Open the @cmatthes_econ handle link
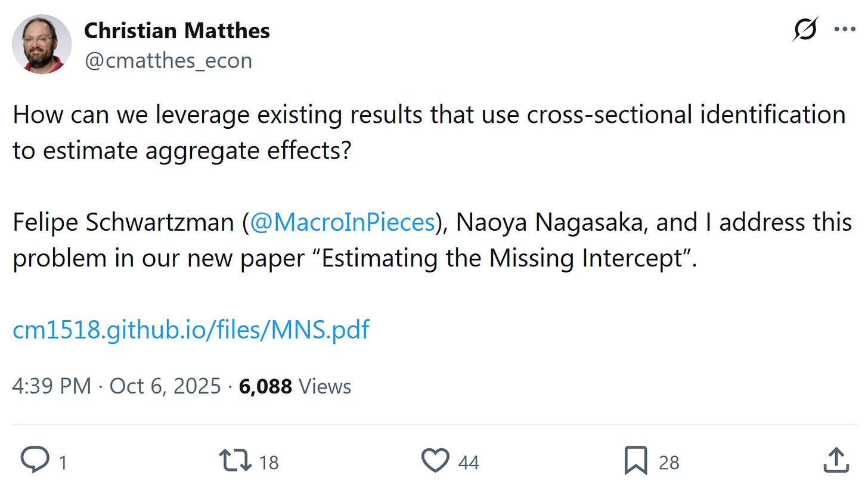The image size is (868, 490). click(x=168, y=61)
